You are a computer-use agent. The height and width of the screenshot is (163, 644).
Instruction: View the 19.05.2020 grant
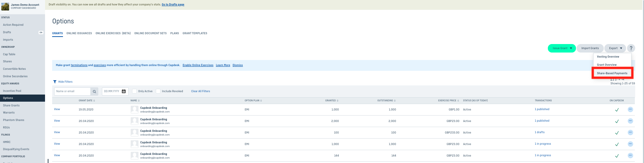click(57, 109)
